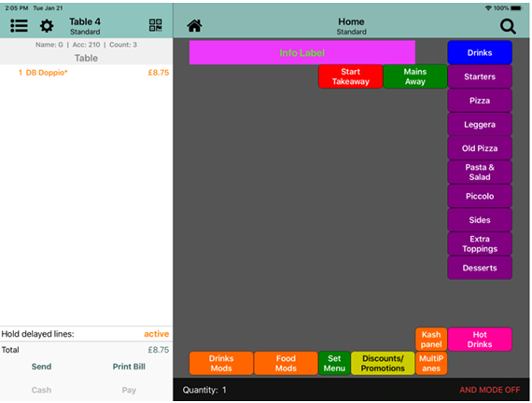Tap the magenta Info Label bar
The image size is (532, 403).
point(302,52)
